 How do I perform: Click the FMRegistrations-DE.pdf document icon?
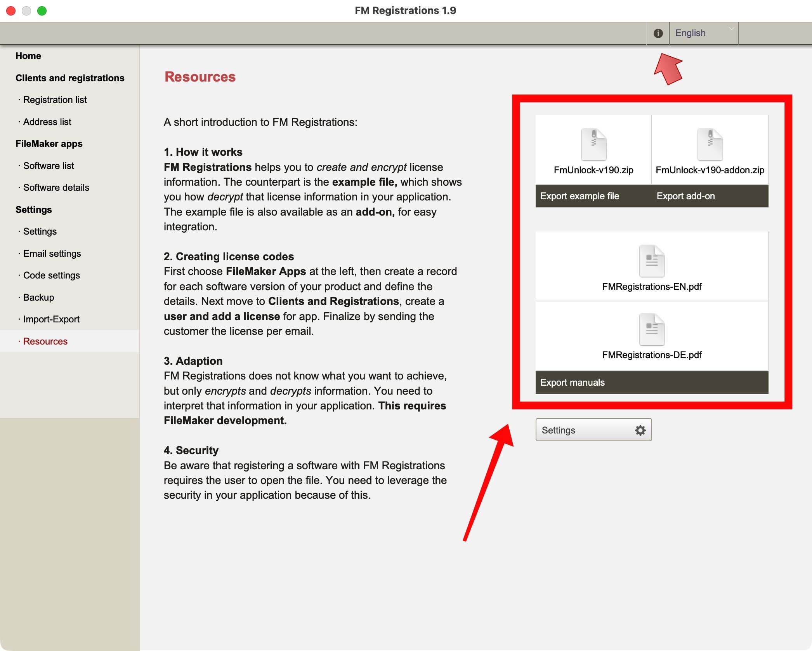(x=652, y=329)
